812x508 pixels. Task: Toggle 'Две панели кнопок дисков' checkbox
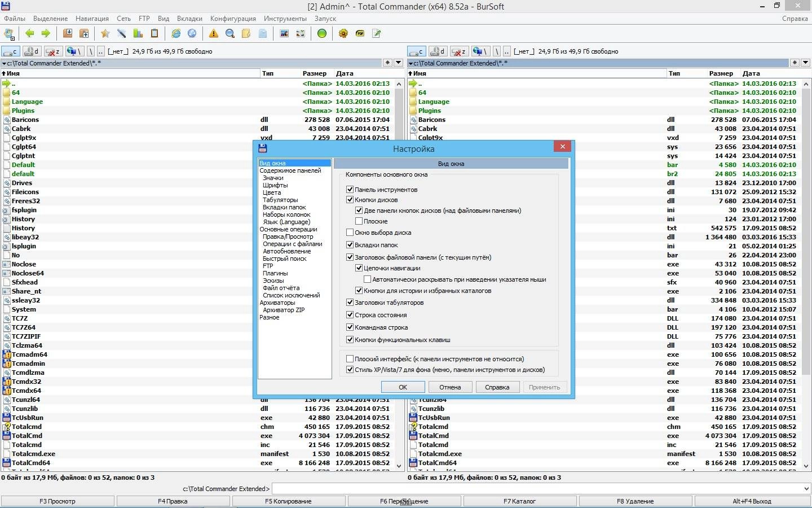tap(359, 211)
